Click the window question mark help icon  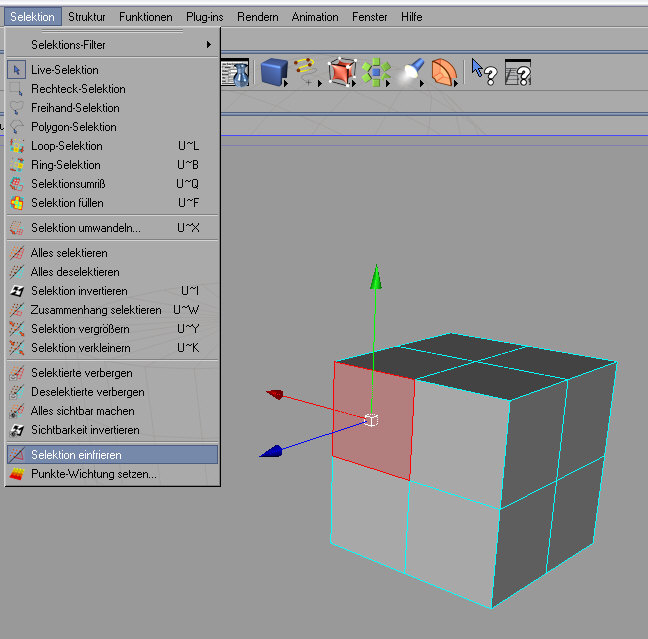coord(518,72)
